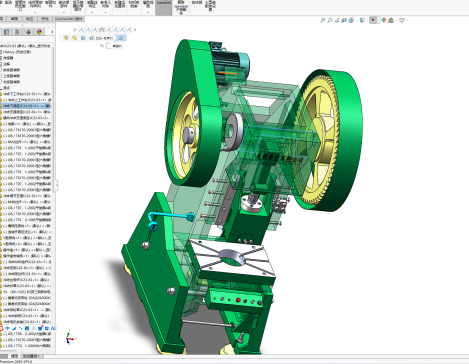The height and width of the screenshot is (364, 469).
Task: Activate the Section View icon
Action: [x=344, y=20]
